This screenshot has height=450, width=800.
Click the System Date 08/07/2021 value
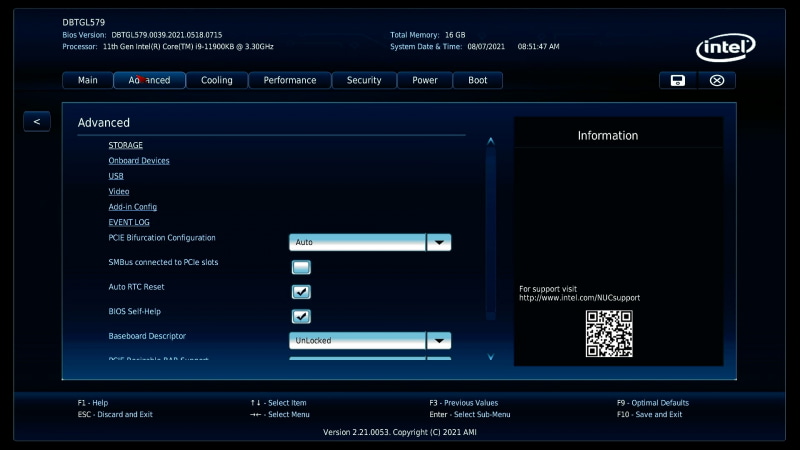pos(486,46)
